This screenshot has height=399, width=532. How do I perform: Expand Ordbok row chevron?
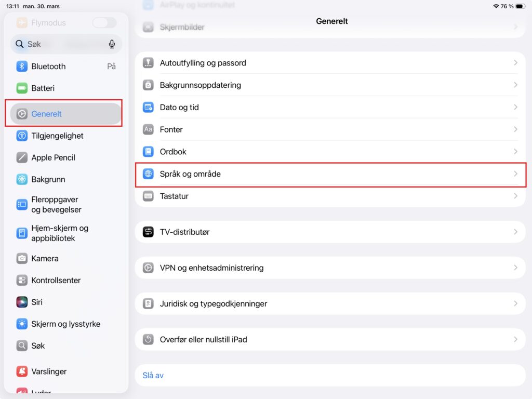515,152
